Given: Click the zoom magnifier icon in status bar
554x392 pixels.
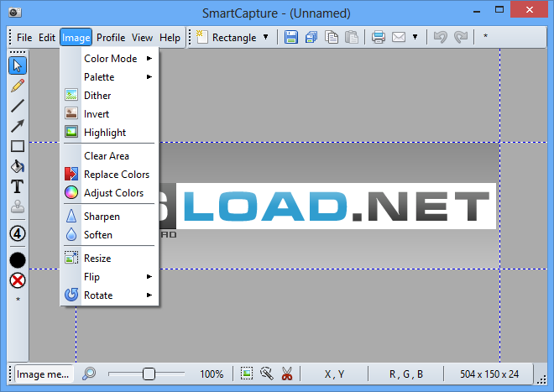Looking at the screenshot, I should [89, 374].
